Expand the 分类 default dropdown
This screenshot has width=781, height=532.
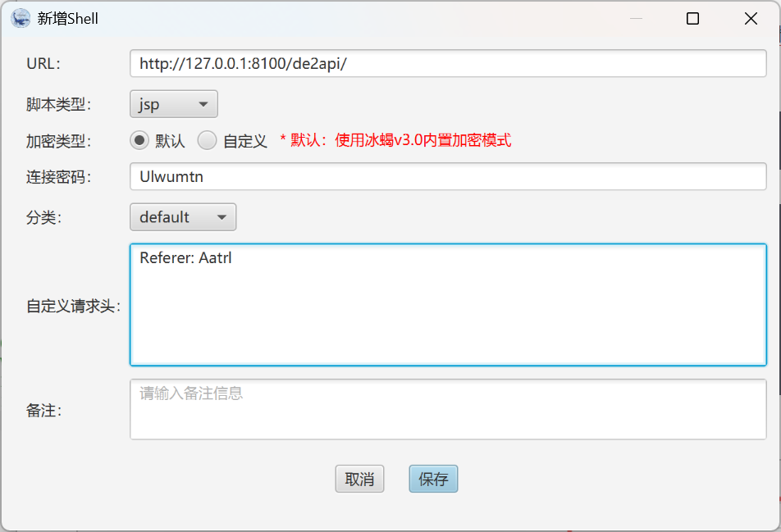[x=183, y=217]
